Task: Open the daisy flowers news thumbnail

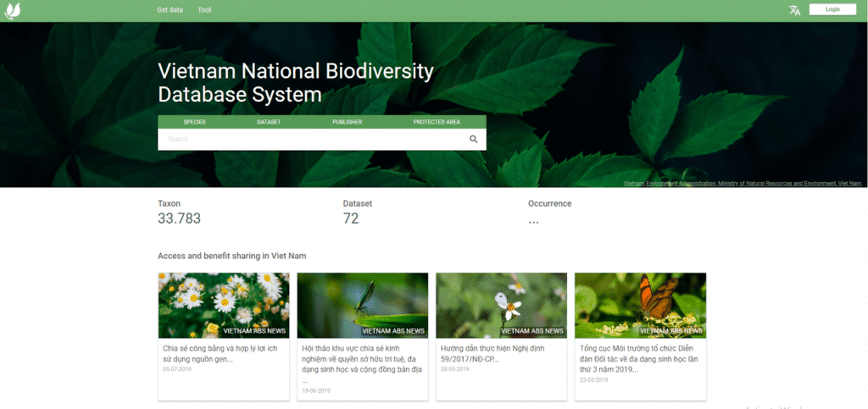Action: (224, 305)
